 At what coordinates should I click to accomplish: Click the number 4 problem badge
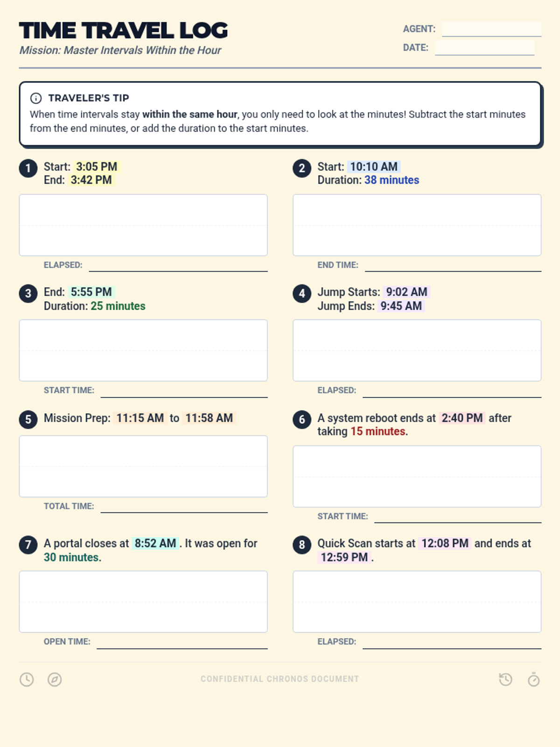tap(302, 294)
